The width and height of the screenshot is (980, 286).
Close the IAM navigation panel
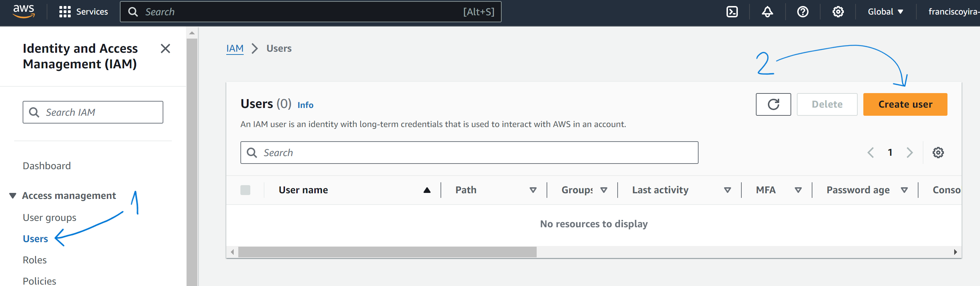[x=165, y=48]
